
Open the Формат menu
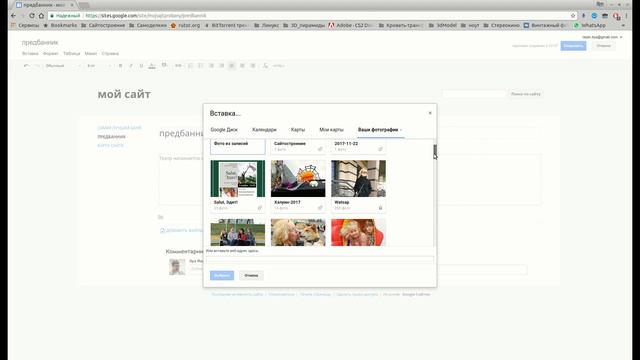51,53
